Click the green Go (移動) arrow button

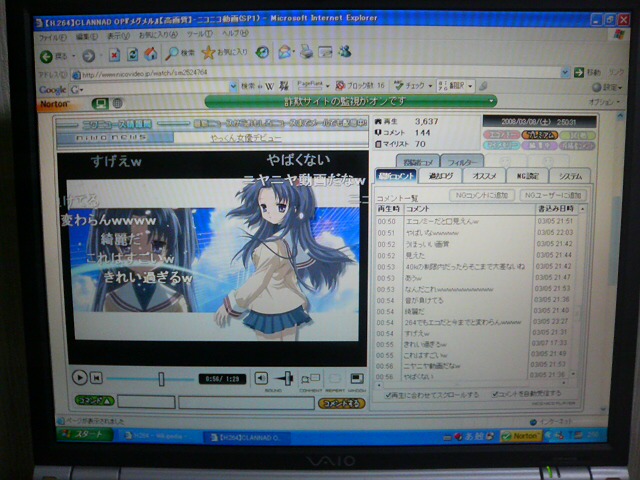pyautogui.click(x=578, y=73)
